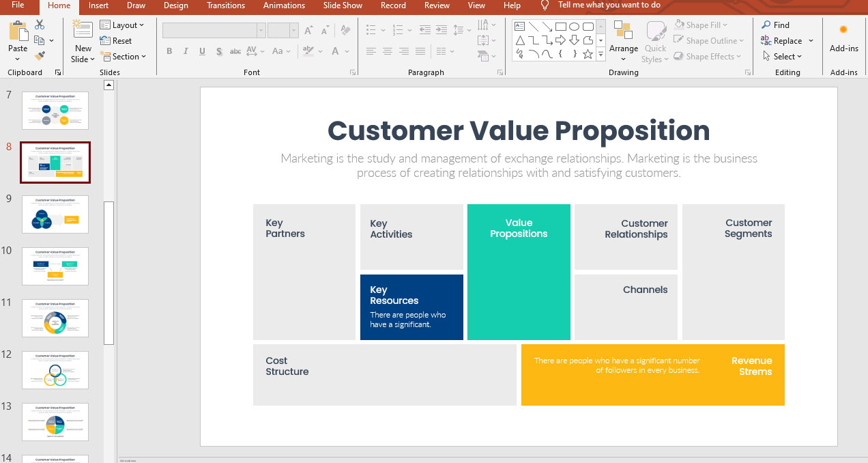This screenshot has width=868, height=463.
Task: Click the Paste clipboard icon
Action: tap(18, 31)
